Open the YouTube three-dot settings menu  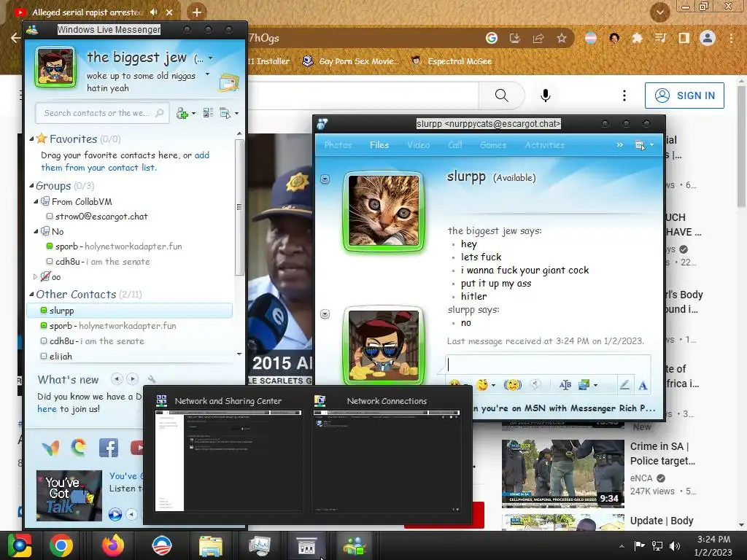(624, 96)
